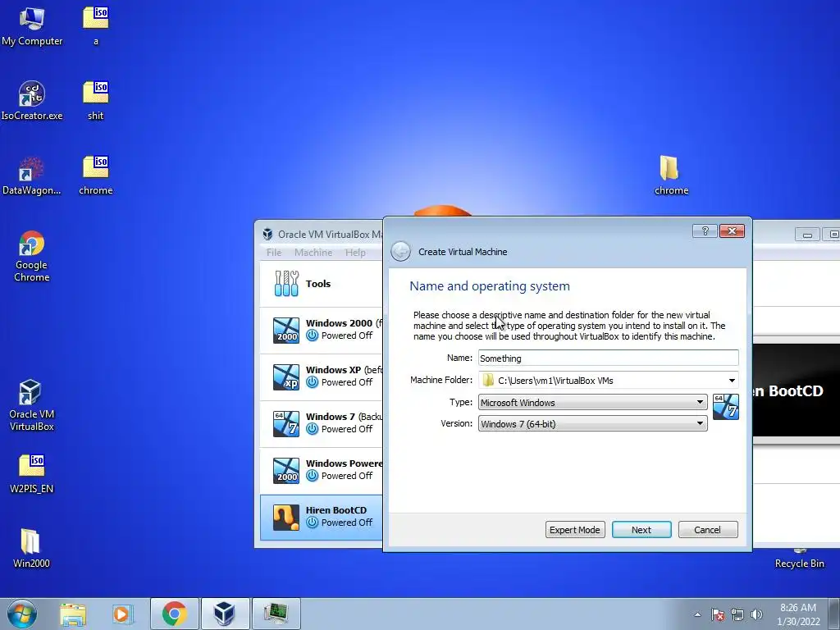The width and height of the screenshot is (840, 630).
Task: Click the 'a' ISO file on desktop
Action: pyautogui.click(x=96, y=27)
